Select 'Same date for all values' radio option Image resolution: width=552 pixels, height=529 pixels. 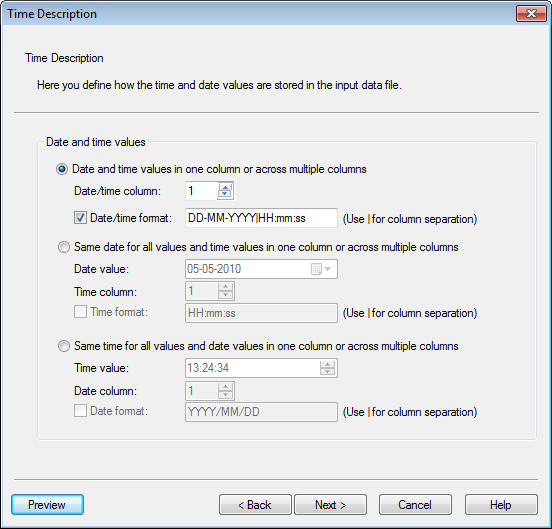64,247
